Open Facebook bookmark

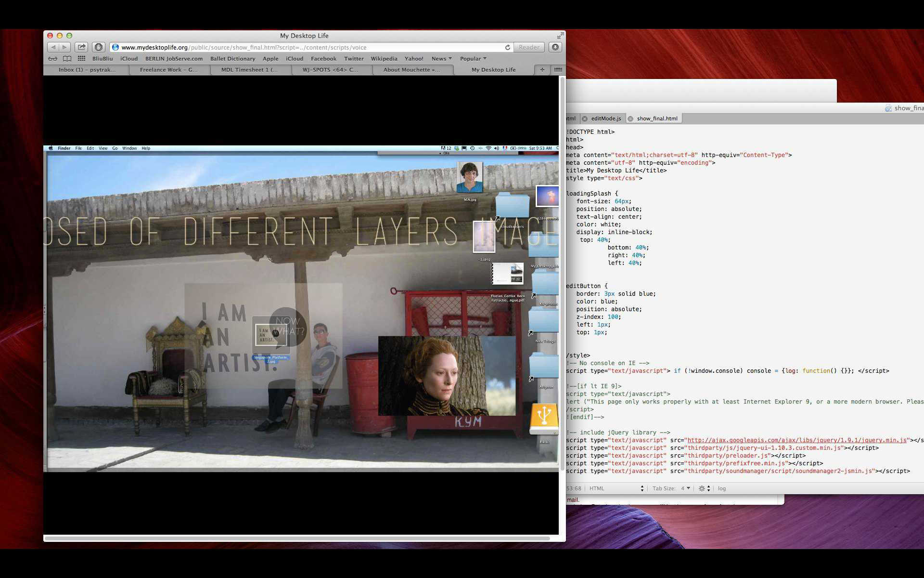pos(323,59)
